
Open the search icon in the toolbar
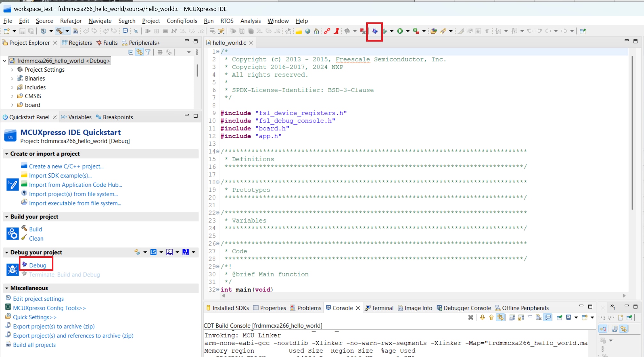coord(136,31)
